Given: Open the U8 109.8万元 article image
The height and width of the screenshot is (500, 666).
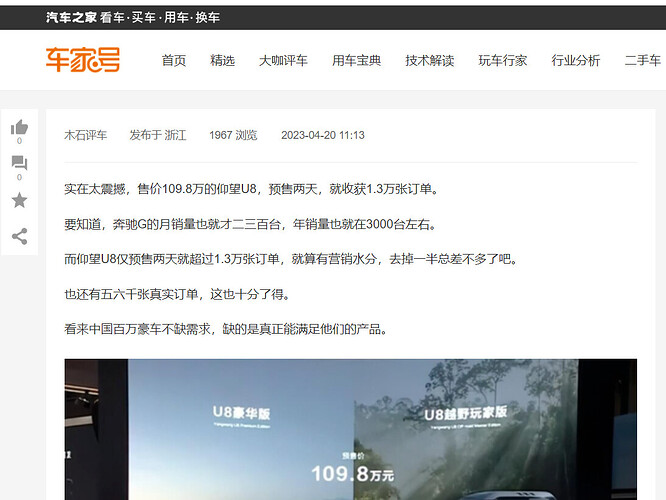Looking at the screenshot, I should [350, 429].
